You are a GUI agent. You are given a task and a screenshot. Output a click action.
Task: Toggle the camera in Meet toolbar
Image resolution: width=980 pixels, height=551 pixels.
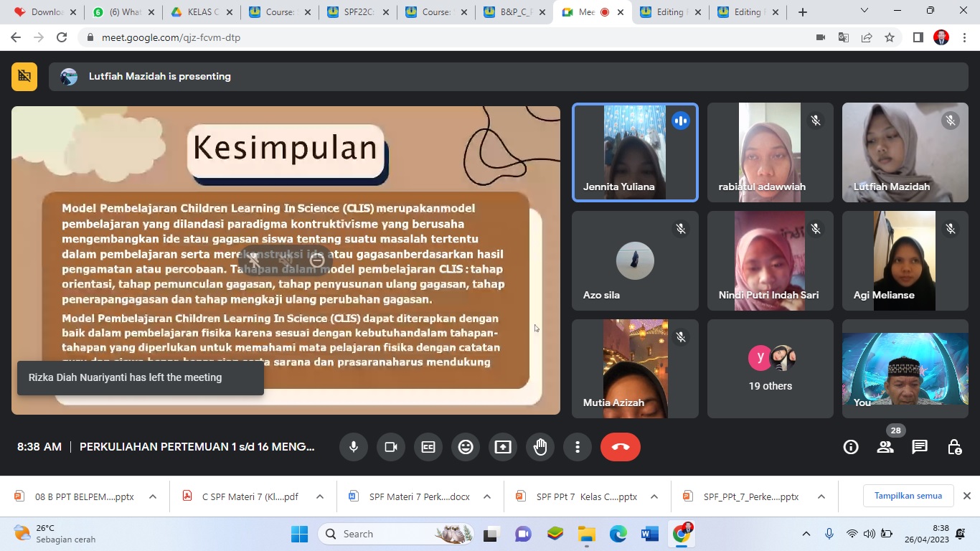tap(391, 447)
